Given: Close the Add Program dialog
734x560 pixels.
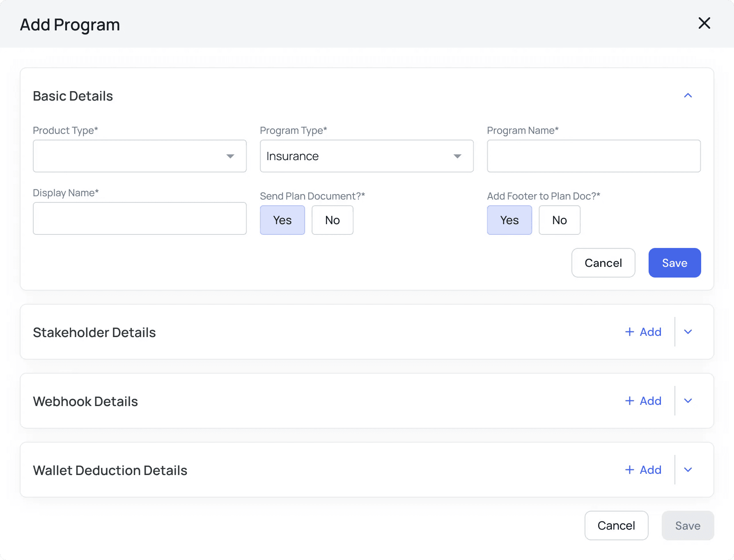Looking at the screenshot, I should click(704, 23).
